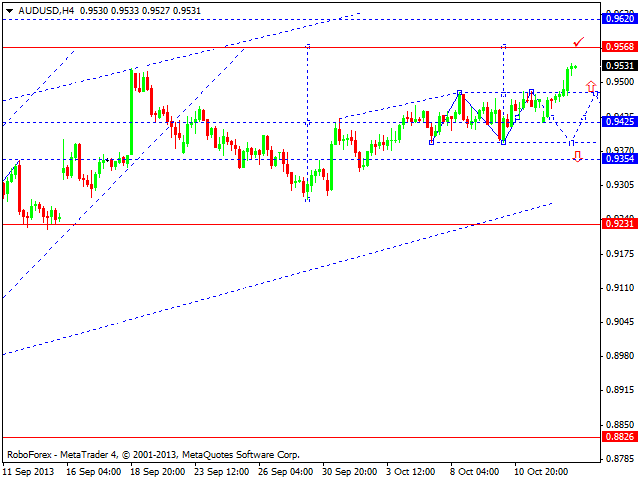This screenshot has width=640, height=480.
Task: Click the 0.9110 price axis tick
Action: (619, 288)
